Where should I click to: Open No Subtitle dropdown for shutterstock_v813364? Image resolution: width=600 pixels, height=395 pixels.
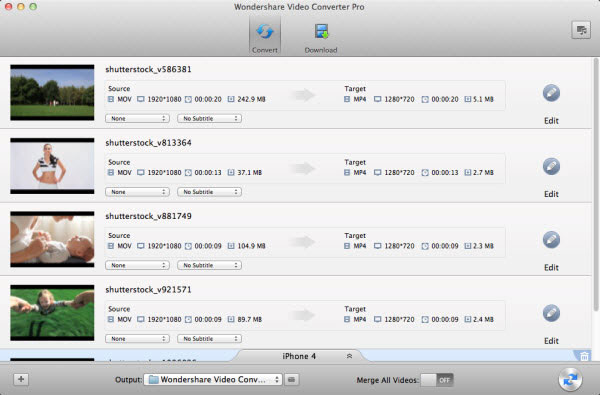coord(209,192)
